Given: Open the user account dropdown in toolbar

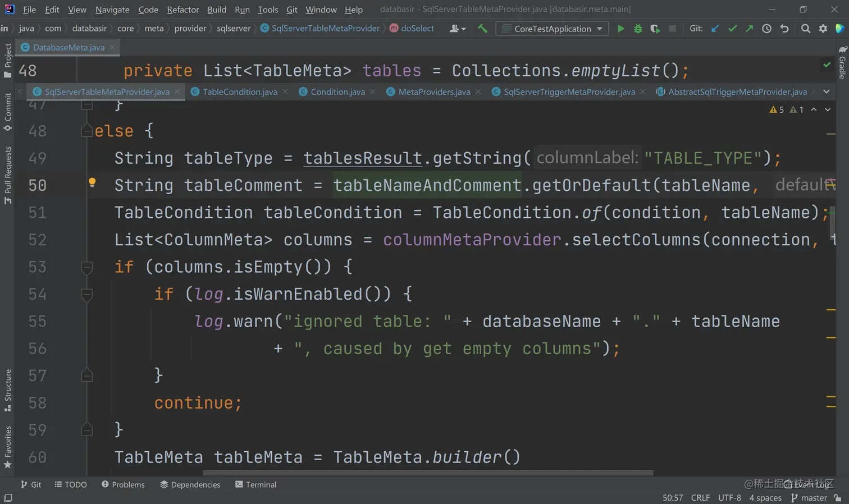Looking at the screenshot, I should click(458, 29).
